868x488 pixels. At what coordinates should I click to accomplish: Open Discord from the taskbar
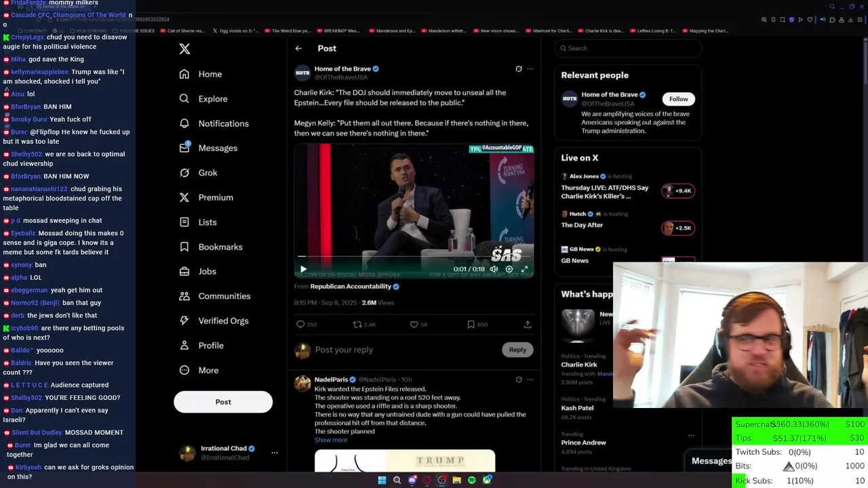point(412,481)
